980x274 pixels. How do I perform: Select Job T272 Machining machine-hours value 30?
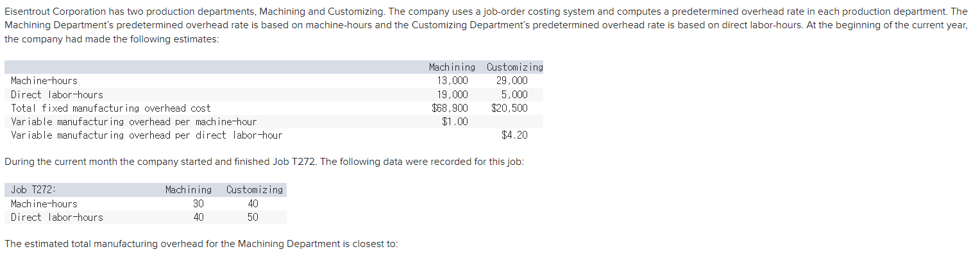coord(199,203)
